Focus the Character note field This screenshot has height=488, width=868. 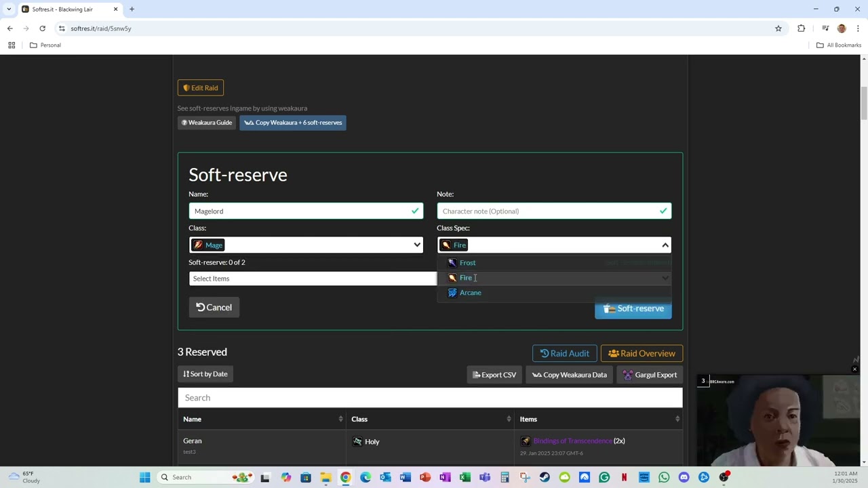tap(554, 211)
